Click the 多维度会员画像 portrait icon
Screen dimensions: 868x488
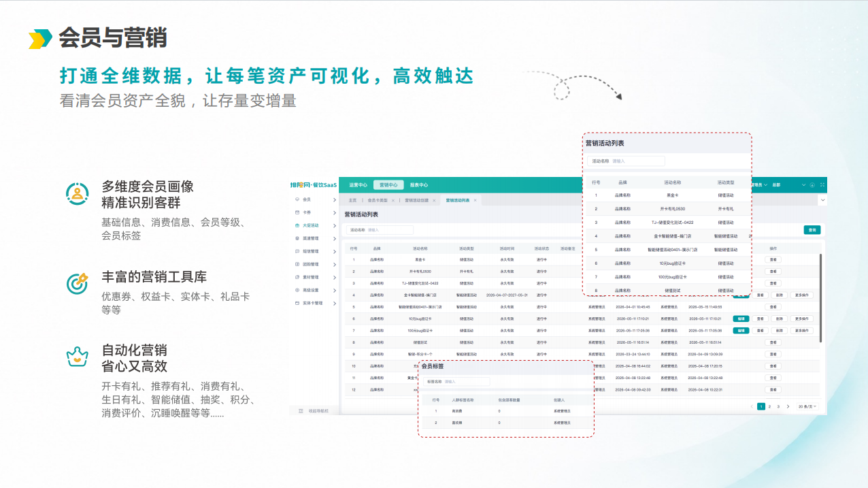point(78,194)
